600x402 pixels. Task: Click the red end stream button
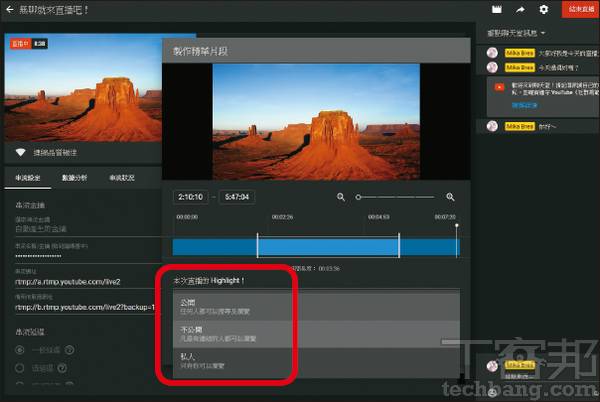[x=581, y=9]
